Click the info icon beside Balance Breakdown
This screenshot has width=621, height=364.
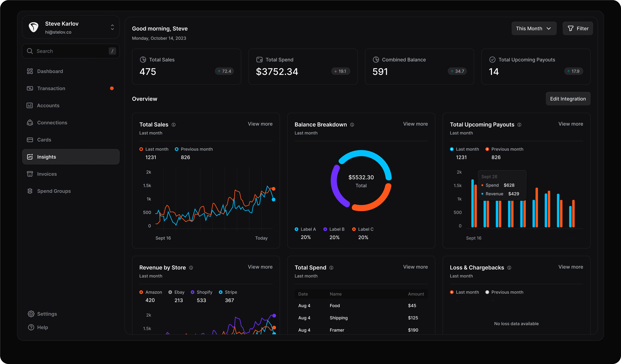[352, 125]
